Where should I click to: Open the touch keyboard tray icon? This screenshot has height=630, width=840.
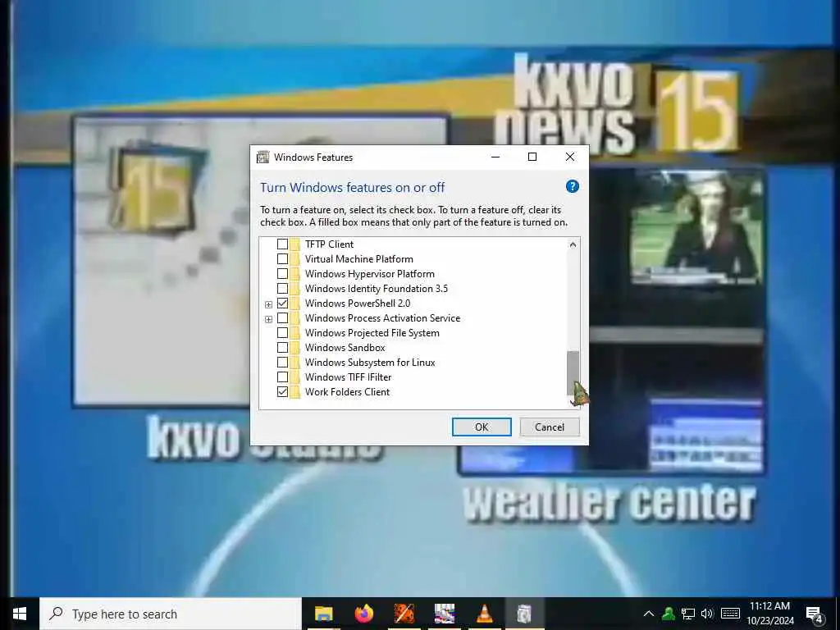(x=730, y=614)
